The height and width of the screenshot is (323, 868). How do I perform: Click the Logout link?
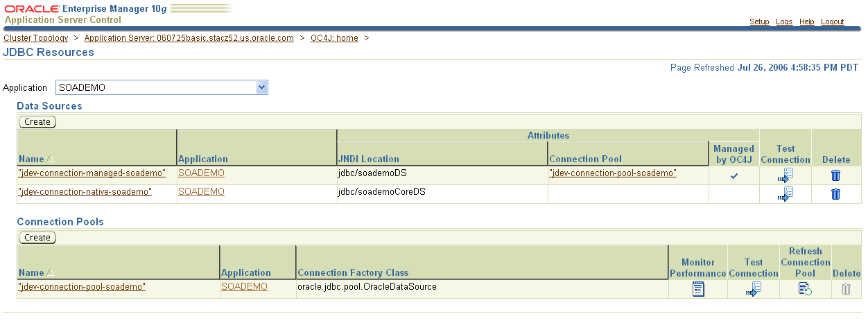[833, 21]
